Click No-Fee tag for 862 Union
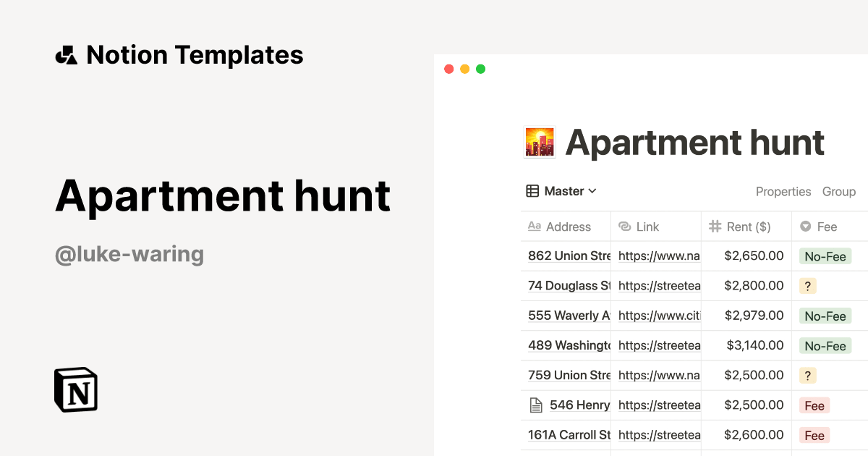Image resolution: width=868 pixels, height=456 pixels. (825, 256)
